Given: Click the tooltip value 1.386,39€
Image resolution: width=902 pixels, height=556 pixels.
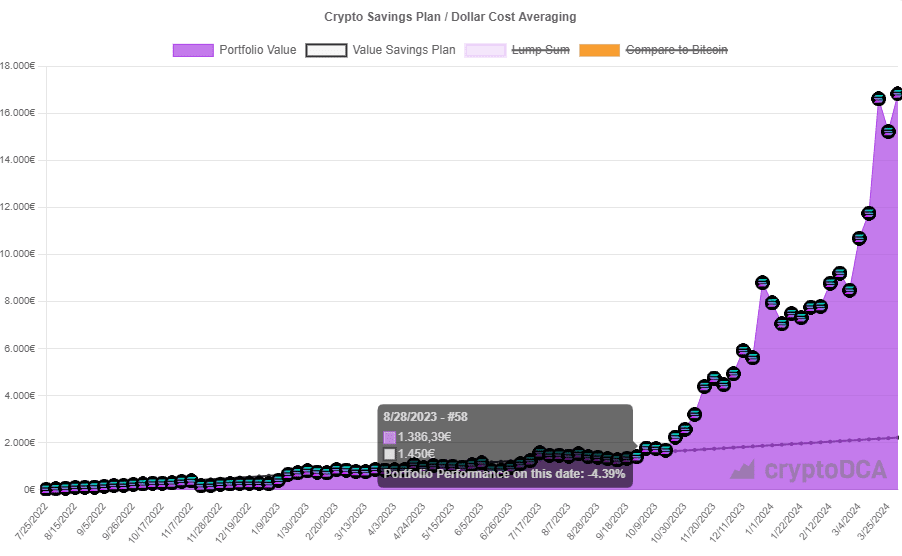Looking at the screenshot, I should [x=425, y=437].
